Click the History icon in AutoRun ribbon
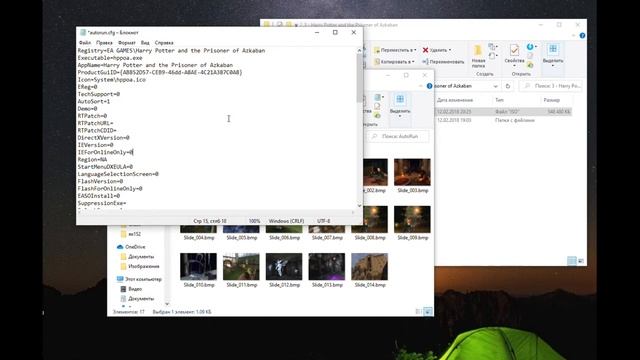 377,116
